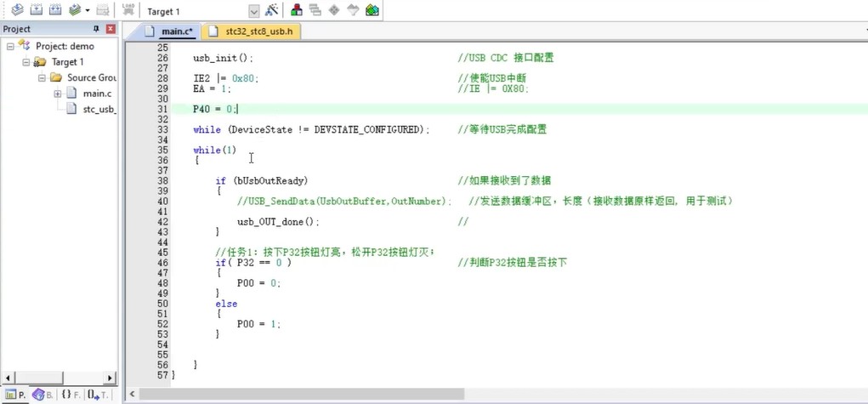Screen dimensions: 868x404
Task: Click the Source Group folder icon
Action: tap(56, 77)
